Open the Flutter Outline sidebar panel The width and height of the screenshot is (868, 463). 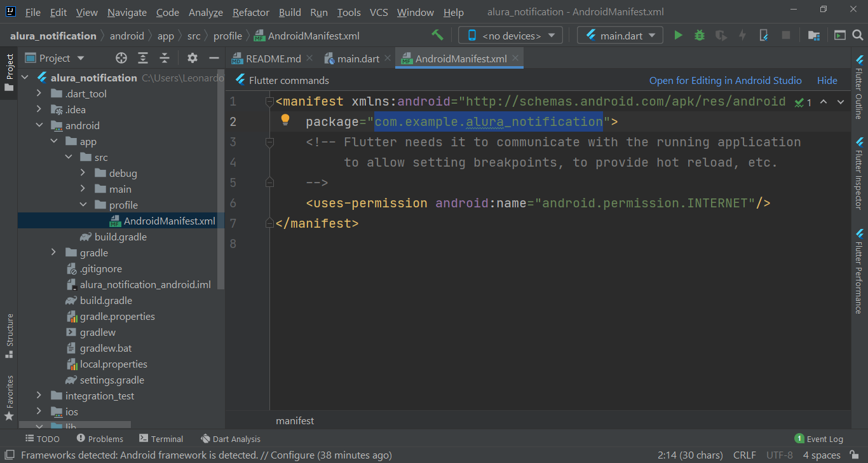861,89
